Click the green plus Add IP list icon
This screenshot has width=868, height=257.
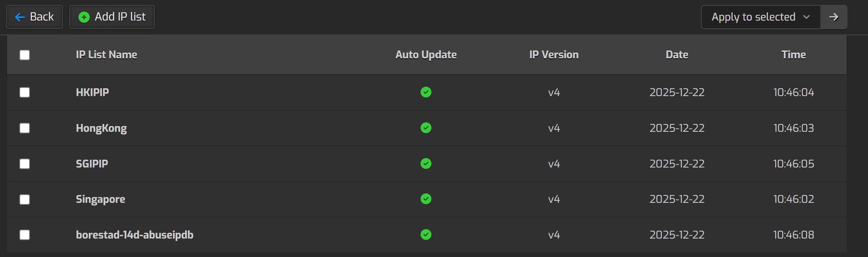tap(84, 17)
